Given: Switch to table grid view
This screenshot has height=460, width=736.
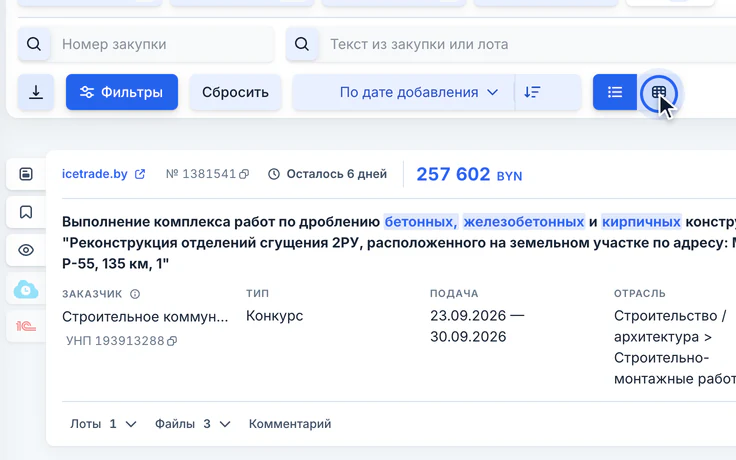Looking at the screenshot, I should [659, 93].
